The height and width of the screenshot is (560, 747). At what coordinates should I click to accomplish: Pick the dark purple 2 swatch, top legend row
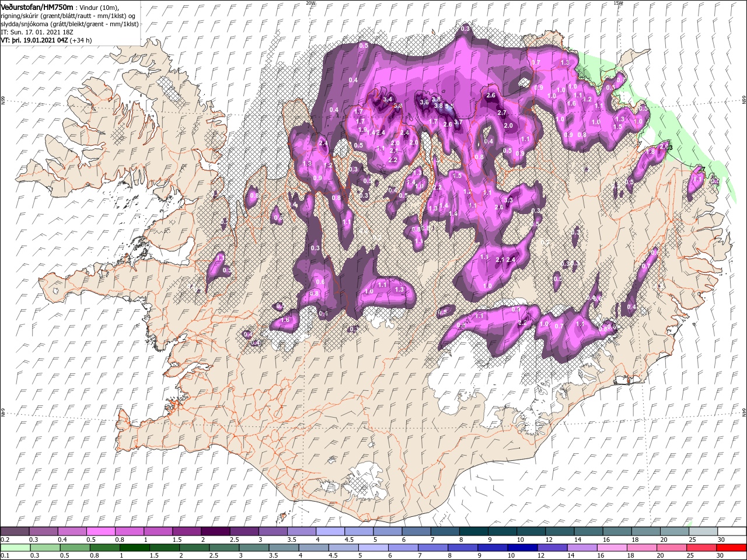(x=215, y=531)
